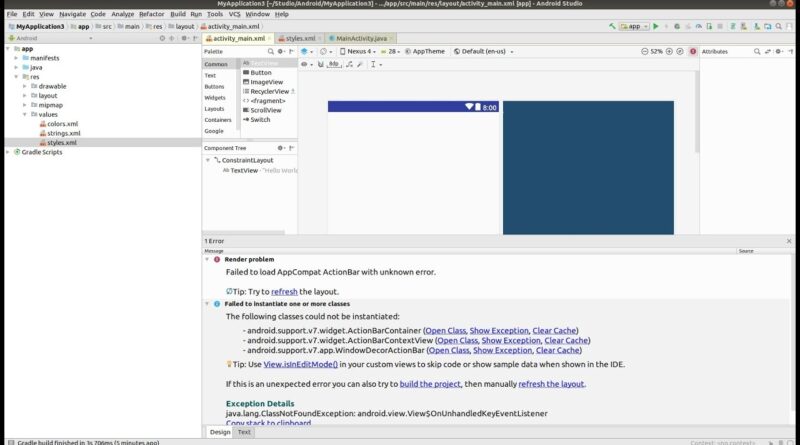Select RecyclerView in the Palette list
Image resolution: width=800 pixels, height=445 pixels.
click(x=269, y=91)
